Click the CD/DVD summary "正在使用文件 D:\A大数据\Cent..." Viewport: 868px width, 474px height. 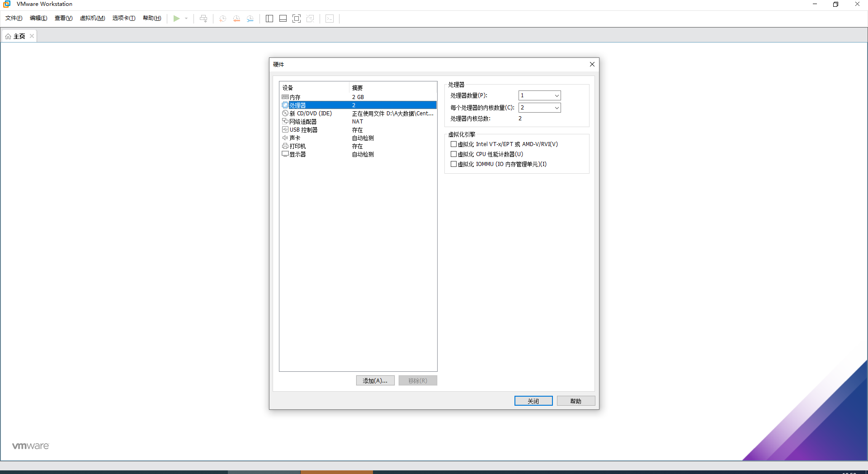(393, 114)
